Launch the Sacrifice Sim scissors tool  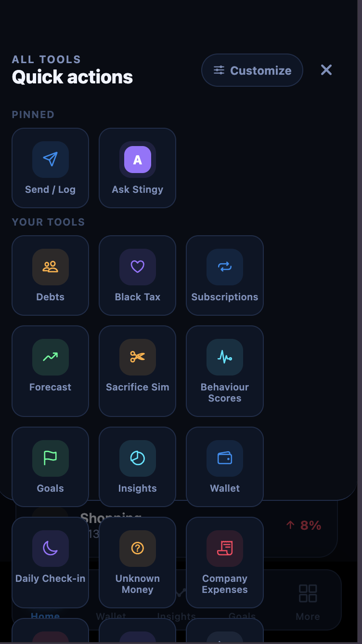coord(137,371)
